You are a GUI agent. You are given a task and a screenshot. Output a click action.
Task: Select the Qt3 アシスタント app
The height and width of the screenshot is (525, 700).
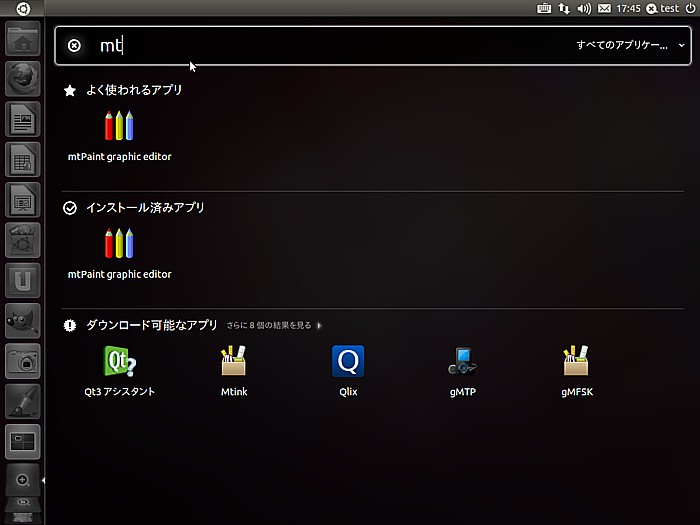pyautogui.click(x=119, y=371)
